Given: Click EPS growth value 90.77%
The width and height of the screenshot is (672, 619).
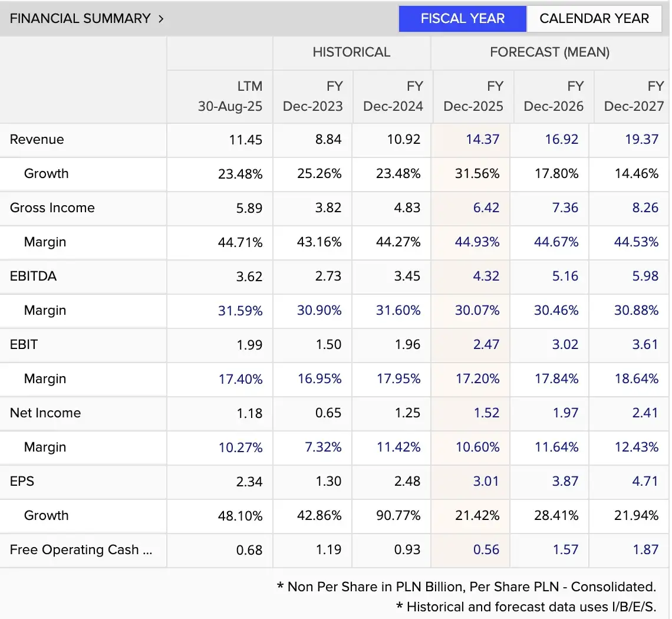Looking at the screenshot, I should 398,515.
